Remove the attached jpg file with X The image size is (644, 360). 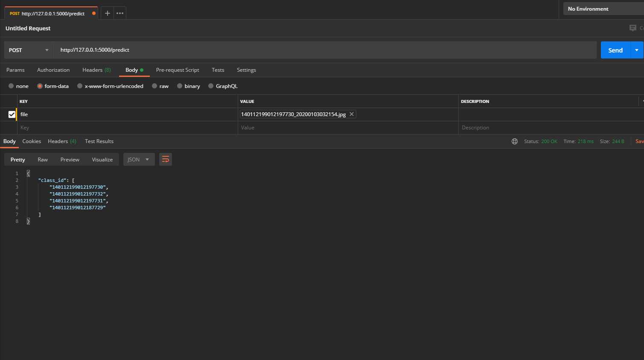pos(352,114)
